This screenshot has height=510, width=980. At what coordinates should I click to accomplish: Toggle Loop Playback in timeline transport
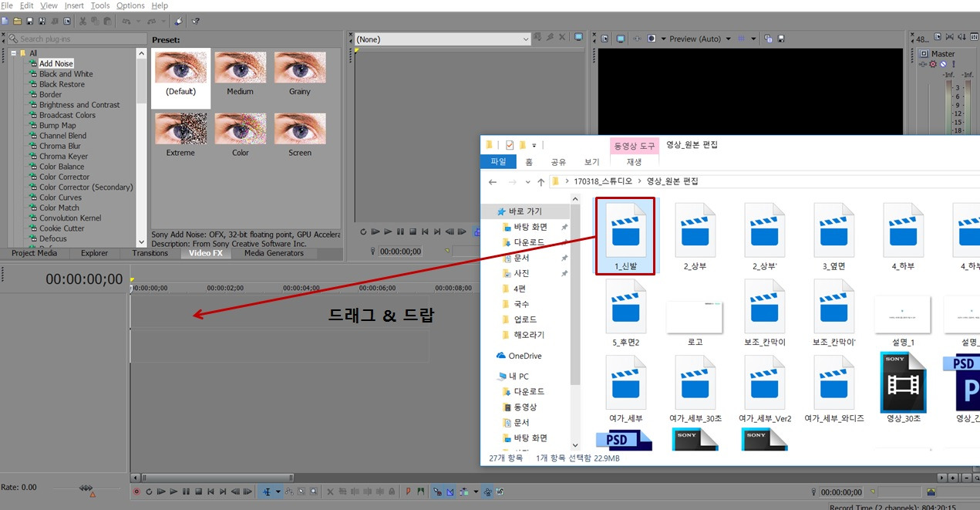click(149, 491)
